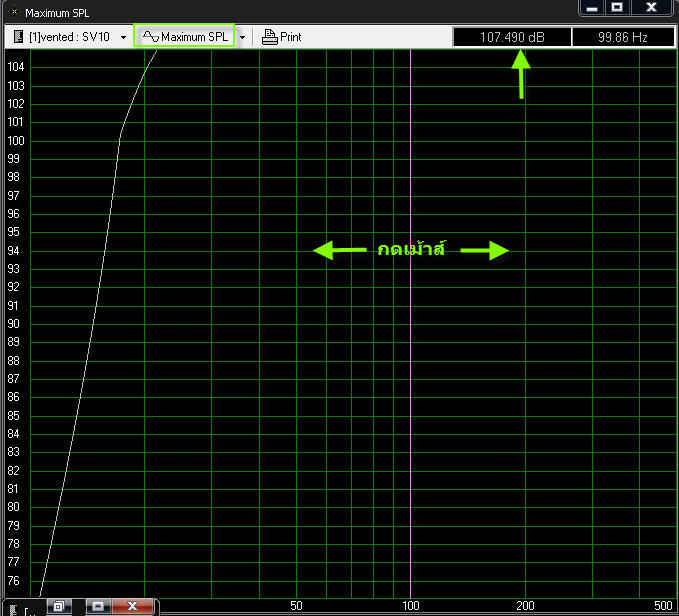Click the 100 Hz axis label
Image resolution: width=679 pixels, height=616 pixels.
point(411,606)
